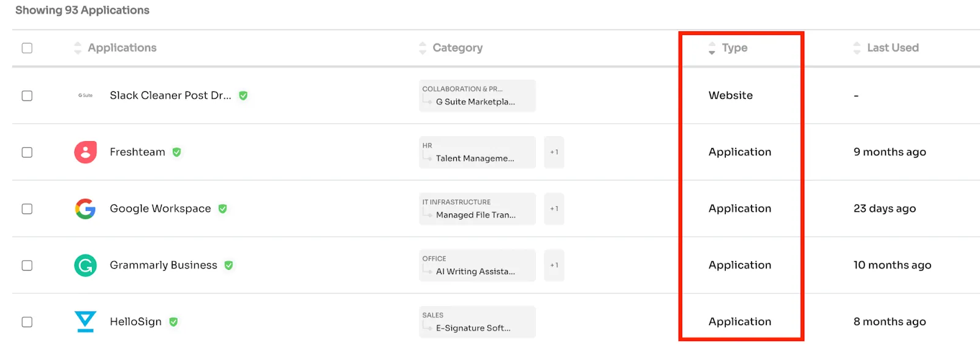Click the G Suite logo for Slack Cleaner
The image size is (980, 349).
tap(85, 96)
